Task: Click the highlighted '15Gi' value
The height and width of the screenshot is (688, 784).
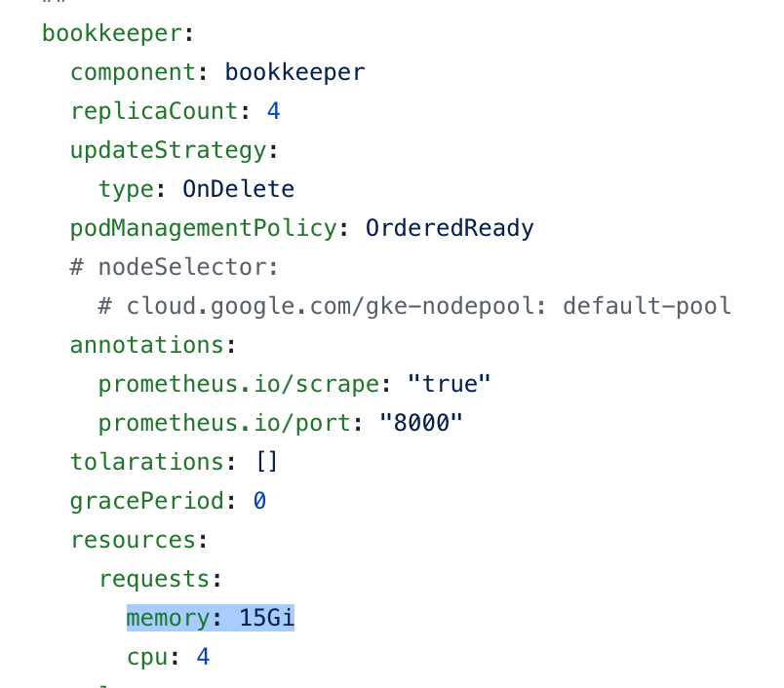Action: pyautogui.click(x=266, y=618)
